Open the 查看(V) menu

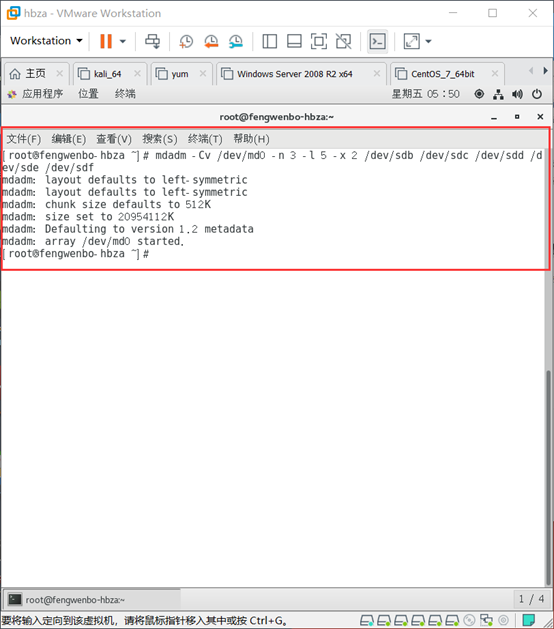click(114, 139)
